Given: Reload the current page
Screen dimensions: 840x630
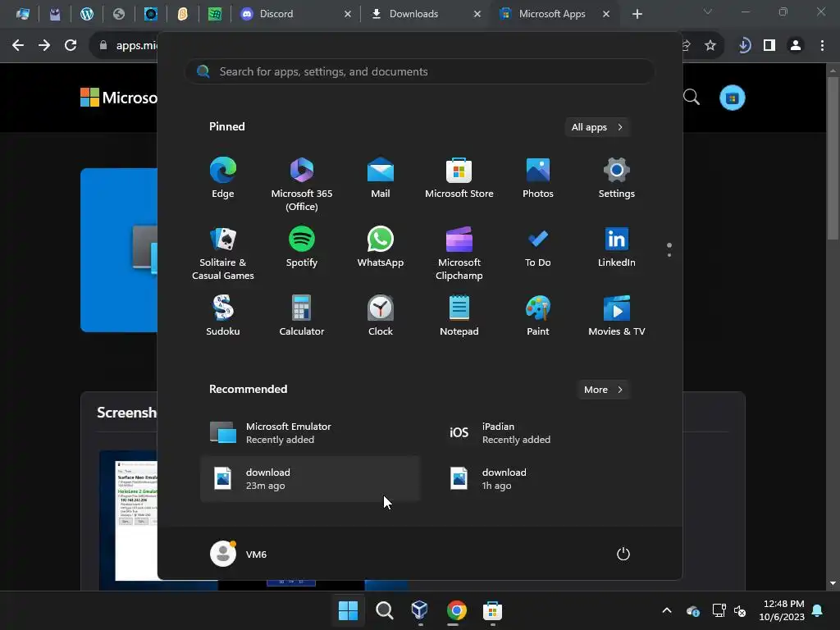Looking at the screenshot, I should [x=71, y=46].
